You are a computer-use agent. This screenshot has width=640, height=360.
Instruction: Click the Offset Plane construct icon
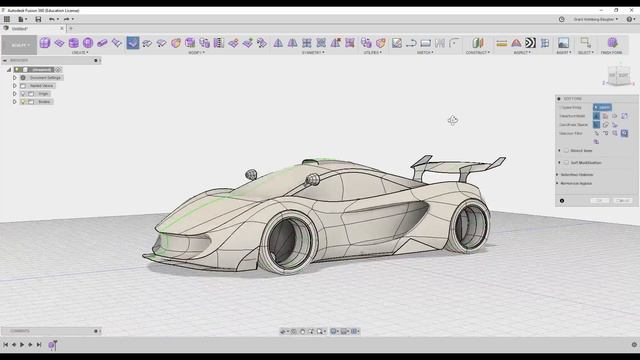tap(478, 43)
